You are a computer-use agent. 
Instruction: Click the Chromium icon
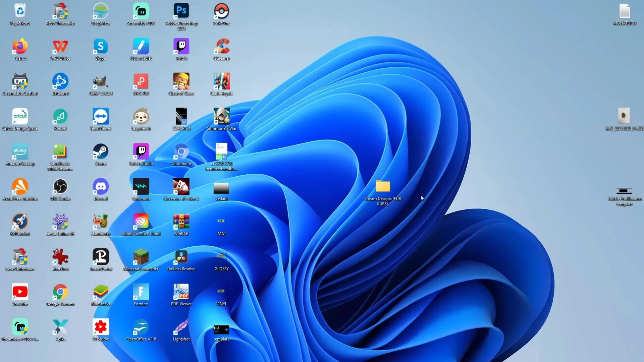pos(181,152)
